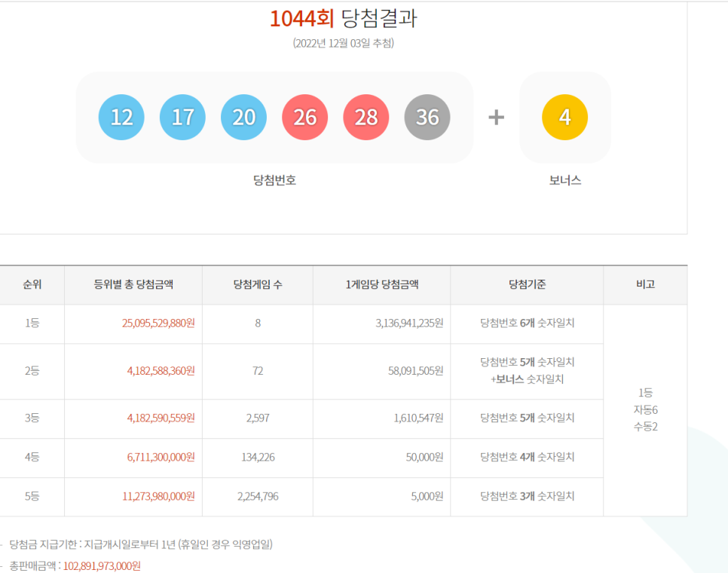728x573 pixels.
Task: Click the draw date (2022년 12월 03일 추첨)
Action: 344,43
